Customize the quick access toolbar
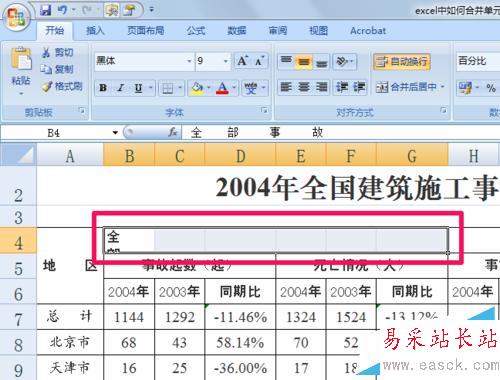500x380 pixels. tap(152, 10)
